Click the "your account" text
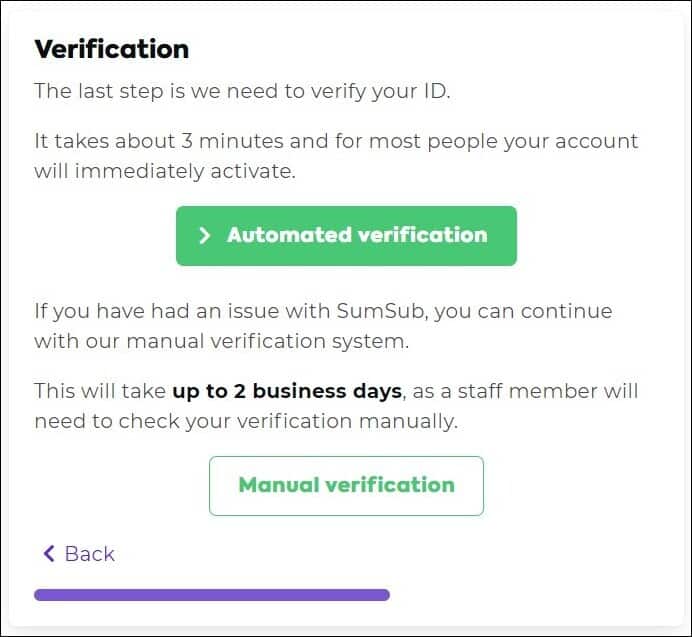Screen dimensions: 692x637 click(x=580, y=141)
